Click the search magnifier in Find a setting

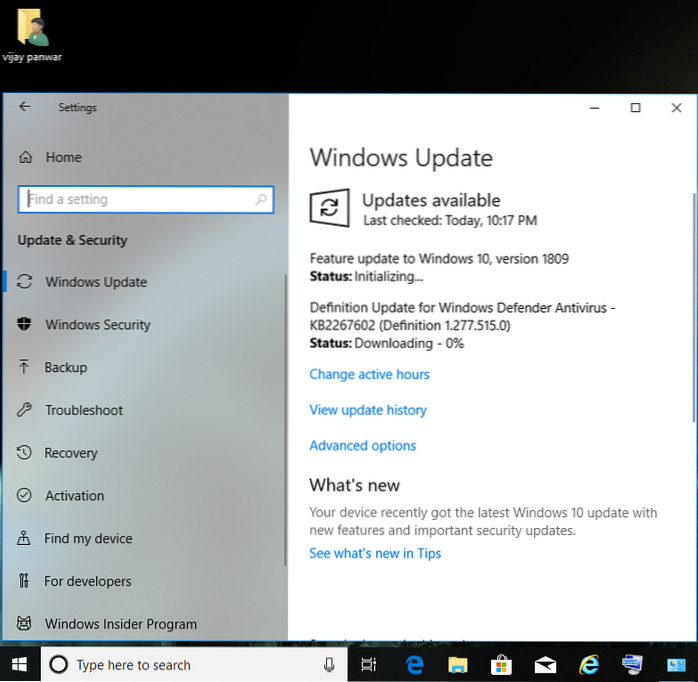point(262,199)
